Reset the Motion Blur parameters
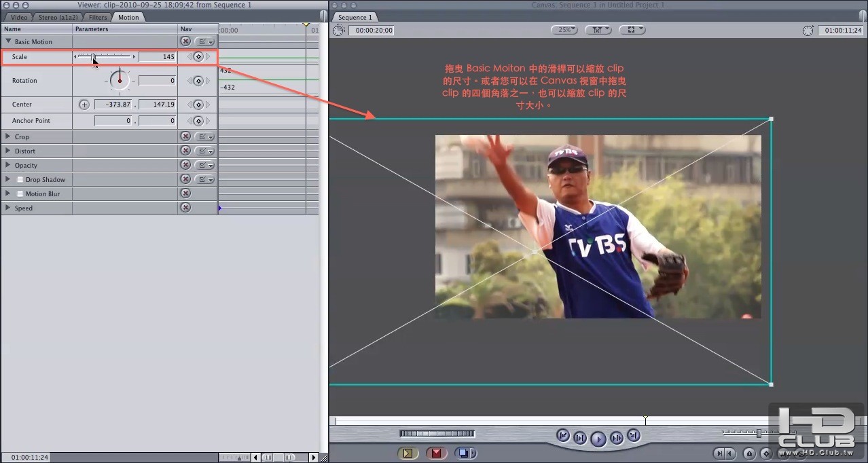Viewport: 868px width, 463px height. (185, 193)
